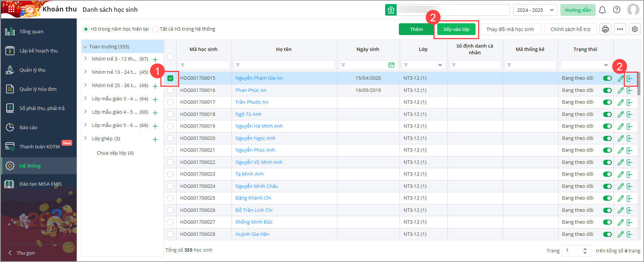Select 'Tất cả HS trong hệ thống' radio

pyautogui.click(x=155, y=29)
